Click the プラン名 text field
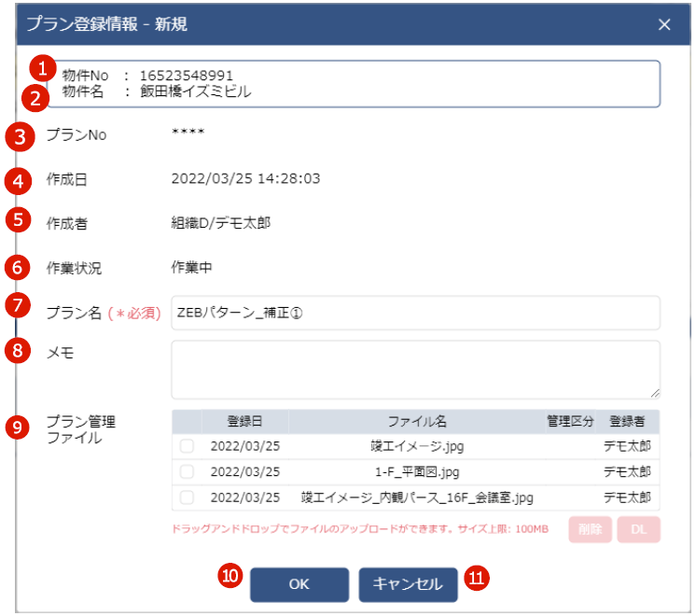 415,314
